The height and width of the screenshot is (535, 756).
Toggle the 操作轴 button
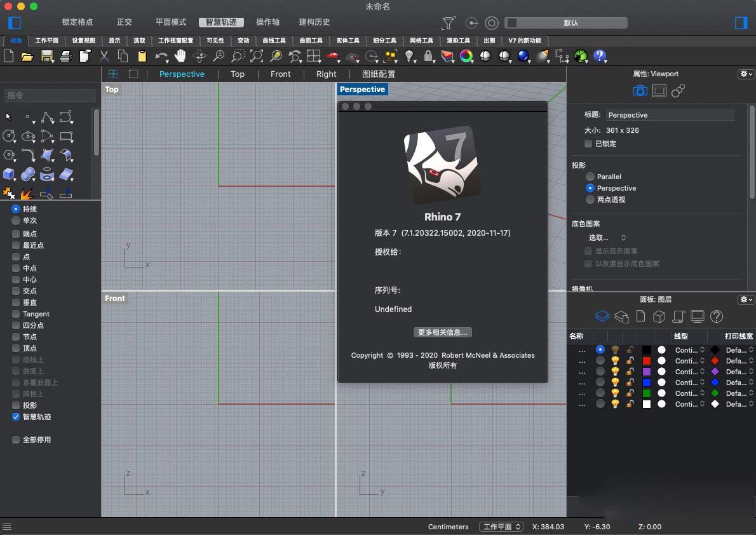tap(268, 22)
